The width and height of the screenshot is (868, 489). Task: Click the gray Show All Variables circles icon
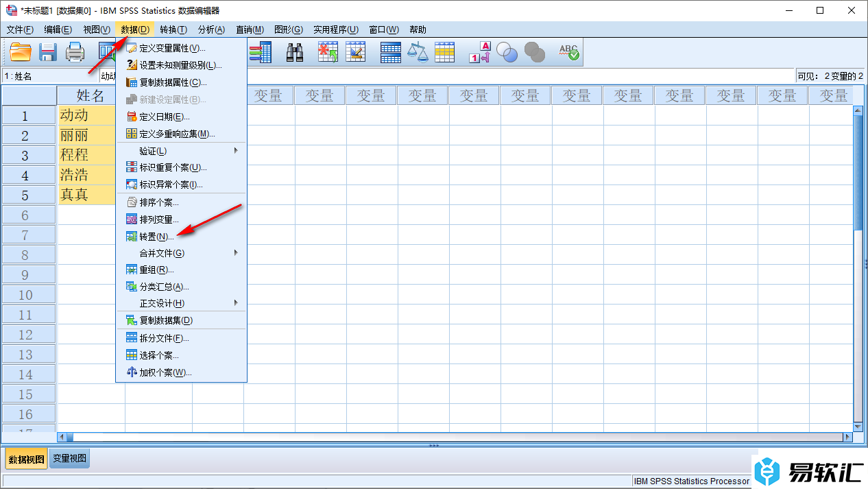point(534,52)
